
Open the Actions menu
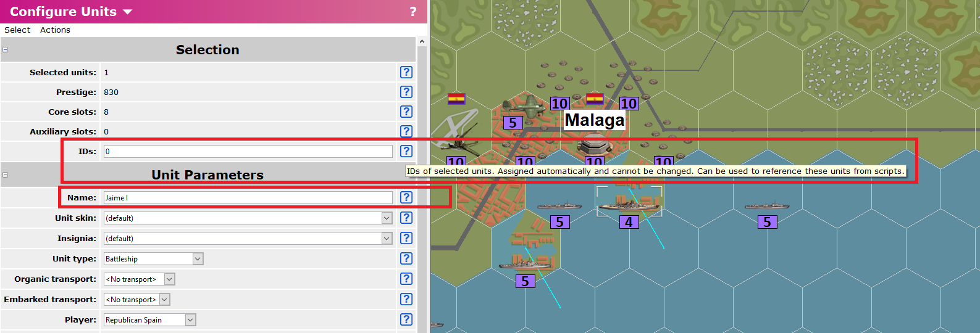pos(55,30)
